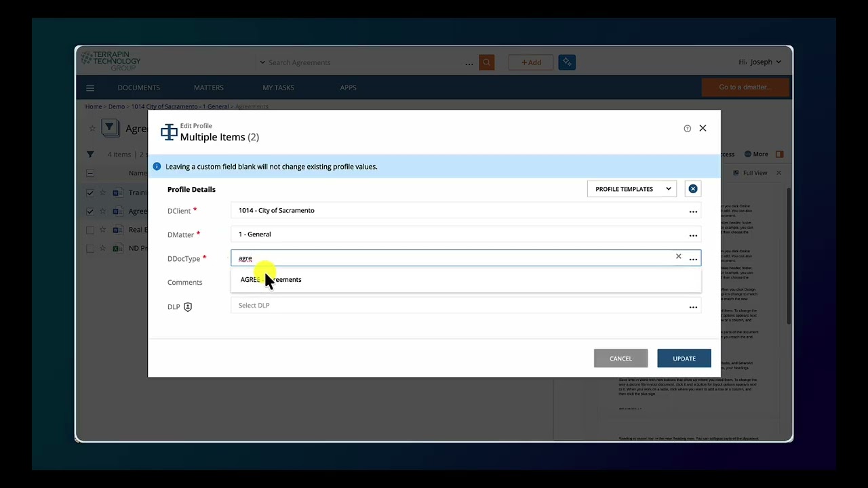This screenshot has width=868, height=488.
Task: Click the Search Agreements field
Action: [x=363, y=63]
